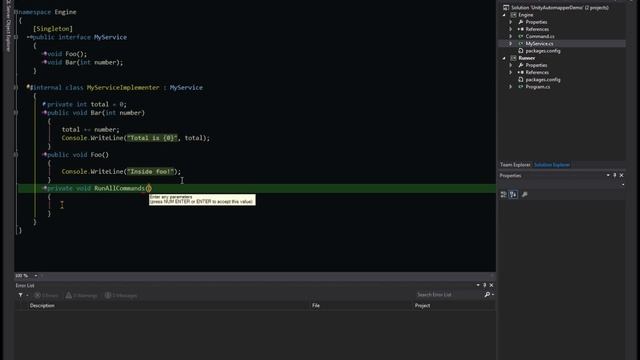Click the Engine project icon

point(513,15)
